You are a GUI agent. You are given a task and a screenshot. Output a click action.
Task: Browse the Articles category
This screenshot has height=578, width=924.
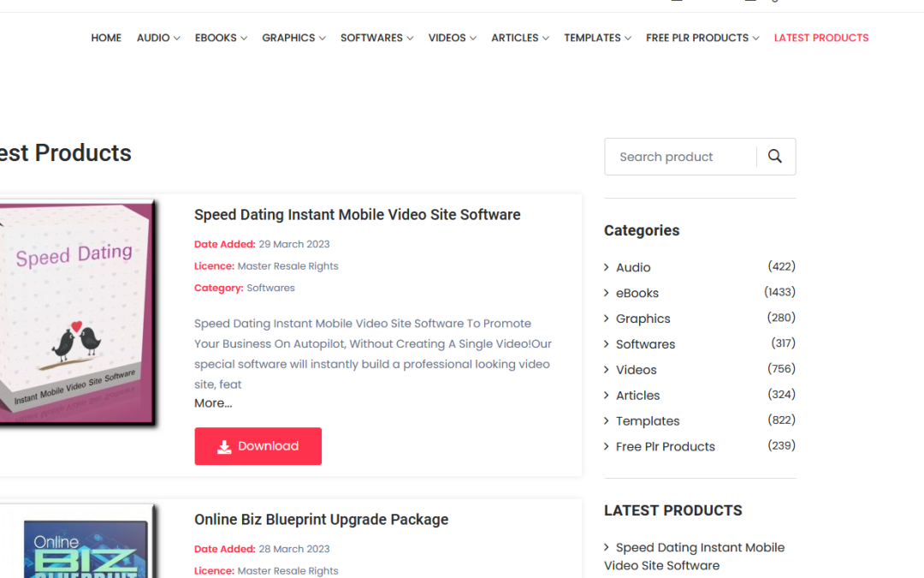[637, 395]
